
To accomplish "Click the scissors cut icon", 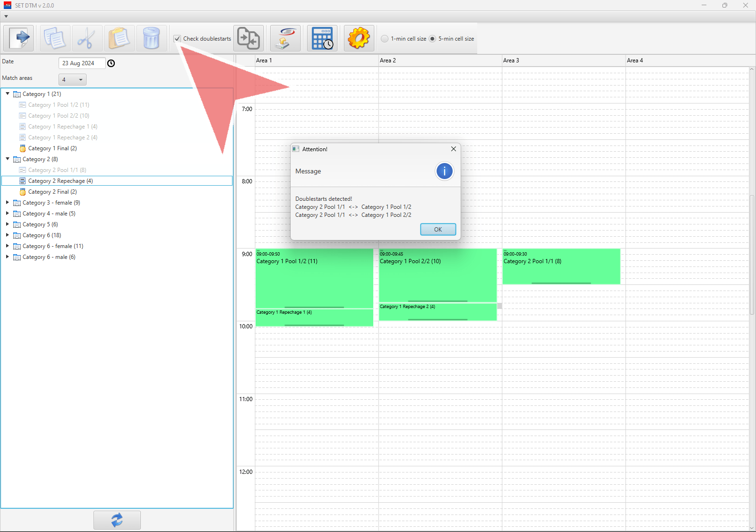I will coord(86,38).
